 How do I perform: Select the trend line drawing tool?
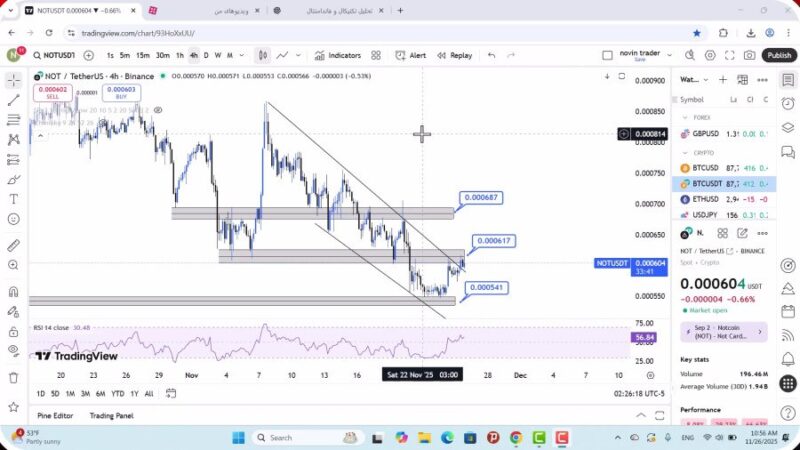tap(13, 100)
